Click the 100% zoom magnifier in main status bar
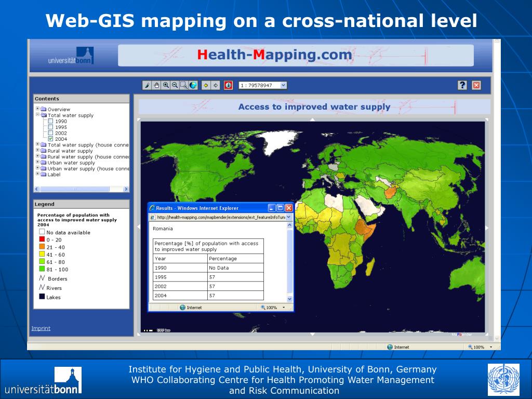Image resolution: width=532 pixels, height=399 pixels. tap(470, 347)
